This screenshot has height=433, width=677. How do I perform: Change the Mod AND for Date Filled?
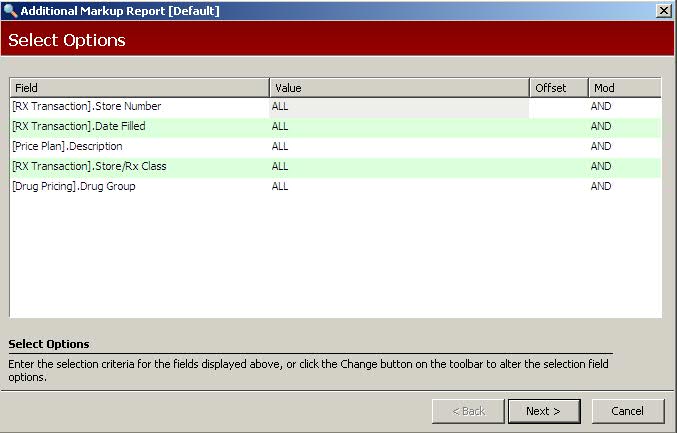pyautogui.click(x=624, y=126)
